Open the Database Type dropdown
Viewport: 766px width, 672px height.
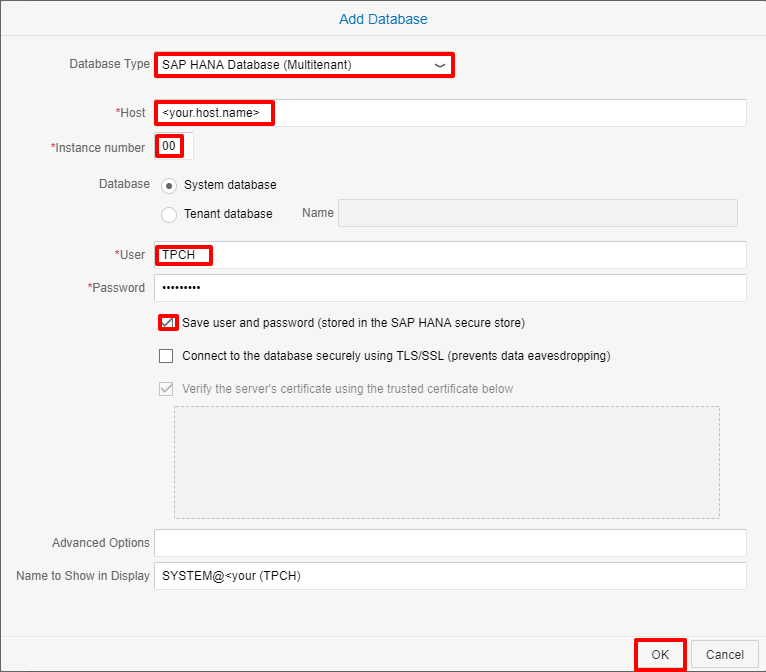[304, 65]
